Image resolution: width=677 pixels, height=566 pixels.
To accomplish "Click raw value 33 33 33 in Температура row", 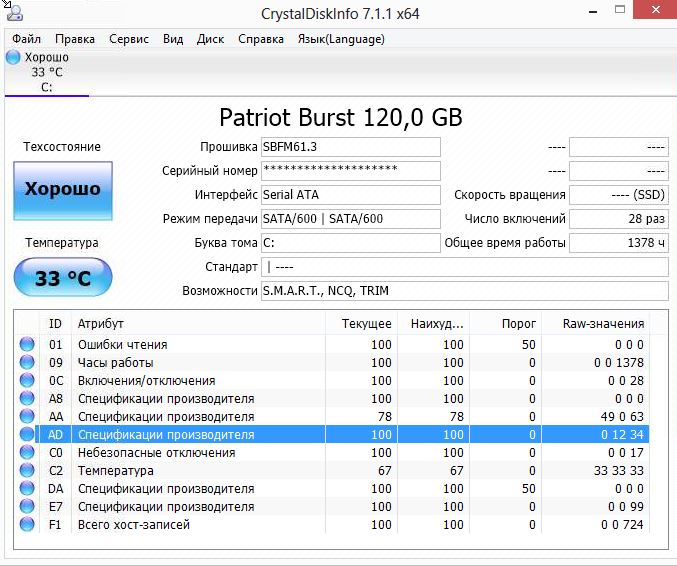I will pos(619,471).
